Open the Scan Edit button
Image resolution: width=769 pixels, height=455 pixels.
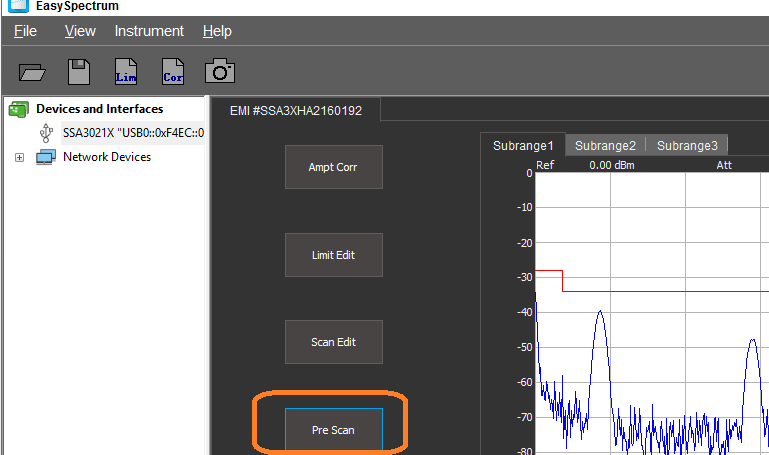click(x=333, y=342)
